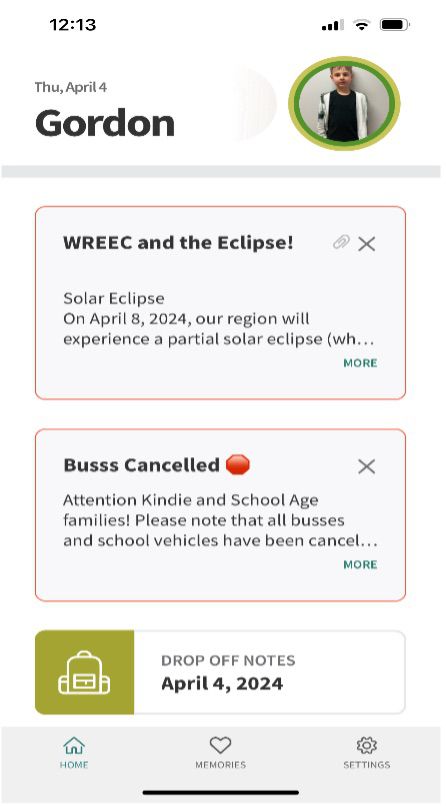This screenshot has width=446, height=806.
Task: Expand the bus cancellation message with MORE
Action: pyautogui.click(x=360, y=564)
